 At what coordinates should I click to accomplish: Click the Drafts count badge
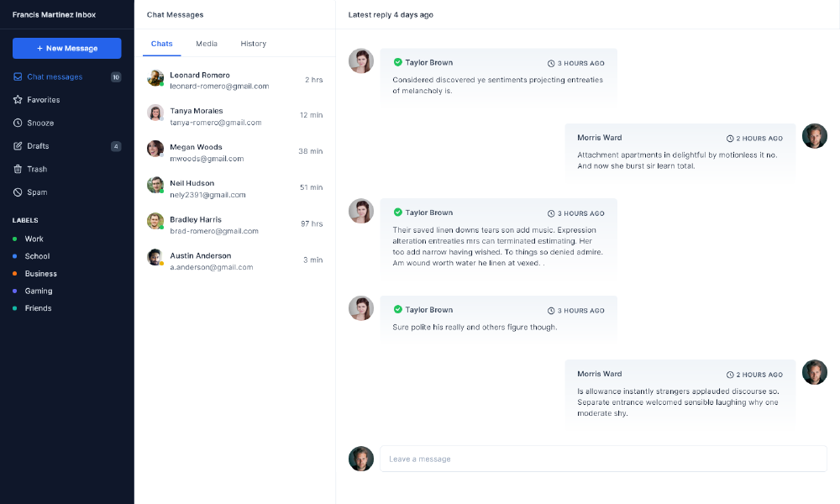[x=114, y=145]
